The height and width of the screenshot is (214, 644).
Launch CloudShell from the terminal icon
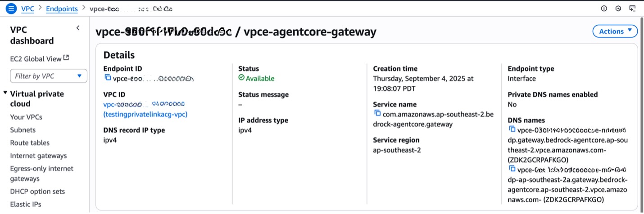pyautogui.click(x=633, y=9)
